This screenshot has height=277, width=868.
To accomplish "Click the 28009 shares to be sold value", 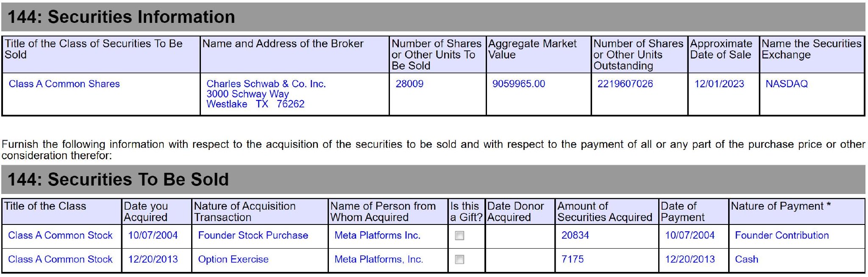I will (409, 84).
